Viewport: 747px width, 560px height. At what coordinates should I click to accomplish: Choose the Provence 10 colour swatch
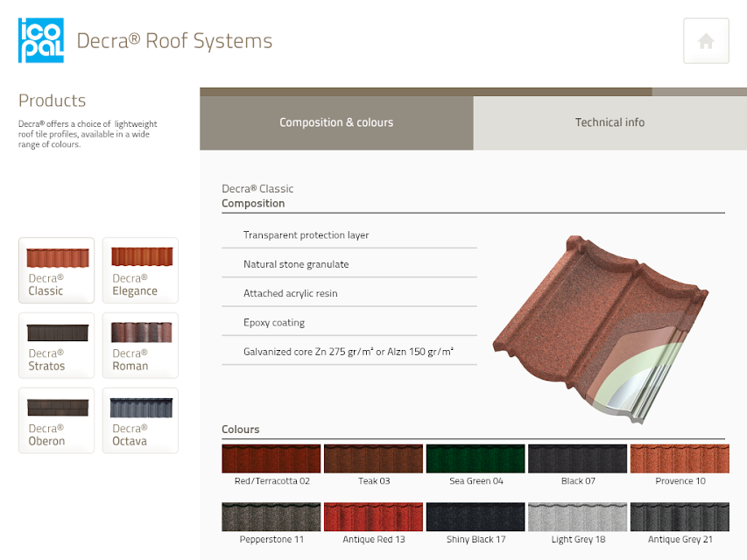pos(680,458)
